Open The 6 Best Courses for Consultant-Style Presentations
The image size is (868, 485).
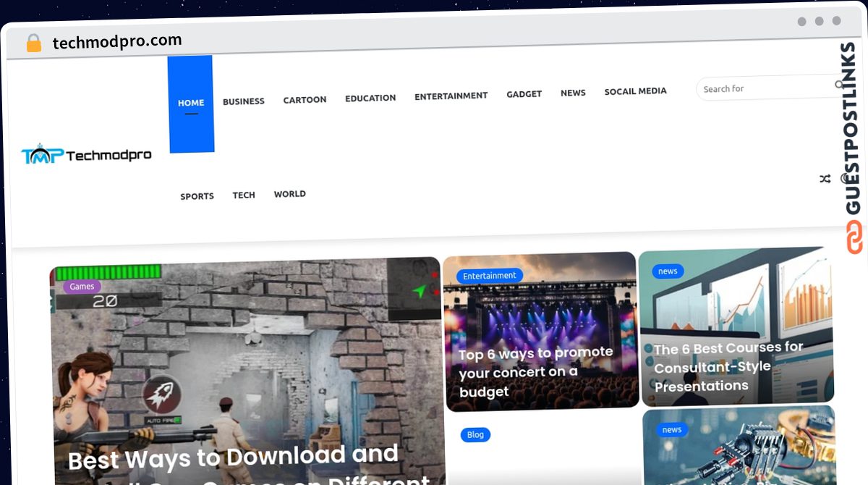tap(728, 367)
